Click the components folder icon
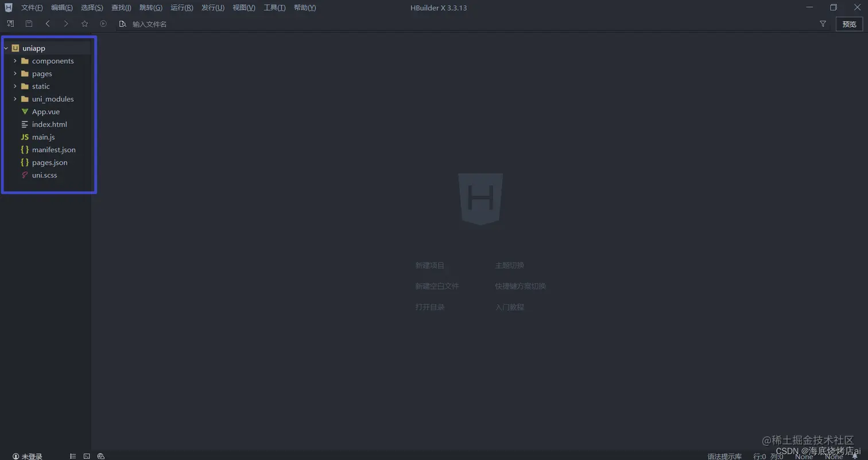Viewport: 868px width, 460px height. pyautogui.click(x=25, y=61)
